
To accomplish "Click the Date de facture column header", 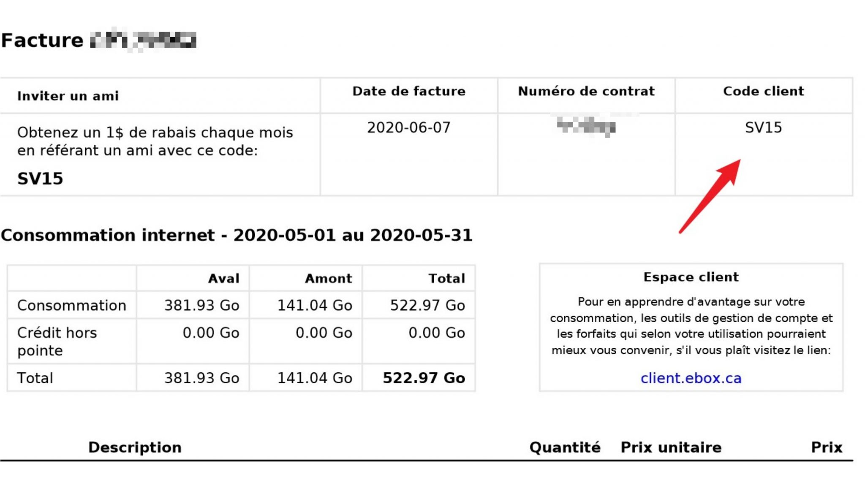I will (x=409, y=91).
